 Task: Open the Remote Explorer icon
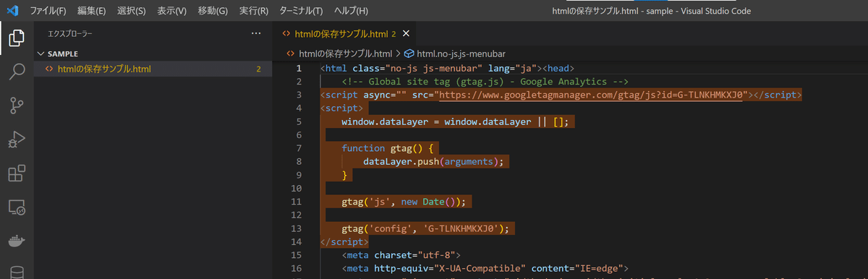(17, 207)
